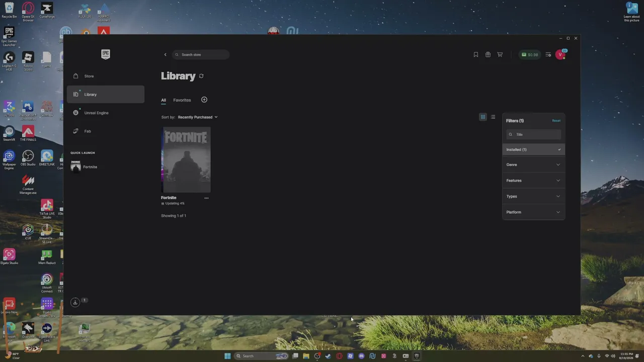Open the Store section in the sidebar
644x362 pixels.
(105, 76)
